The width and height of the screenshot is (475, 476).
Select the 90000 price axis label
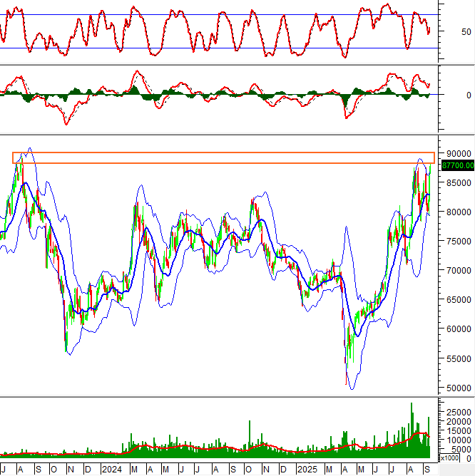[x=459, y=154]
